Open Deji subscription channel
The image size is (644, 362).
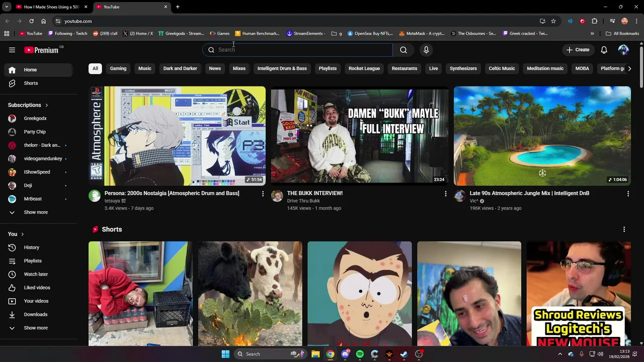click(39, 186)
